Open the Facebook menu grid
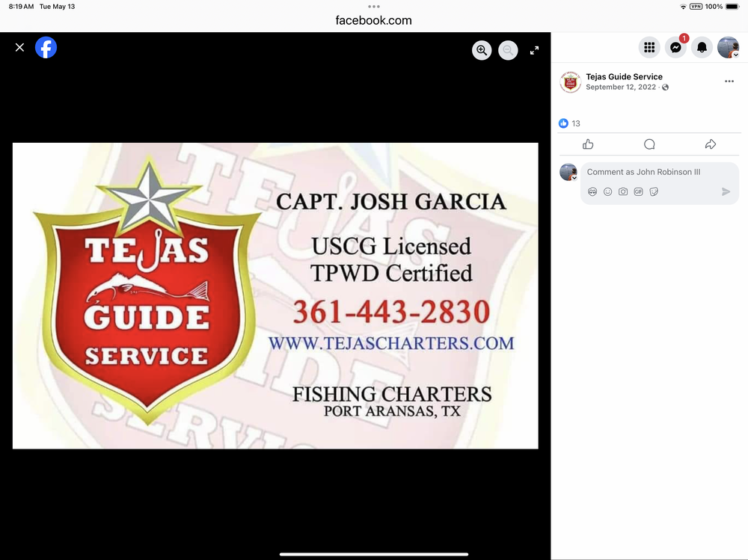Screen dimensions: 748x560 (649, 48)
